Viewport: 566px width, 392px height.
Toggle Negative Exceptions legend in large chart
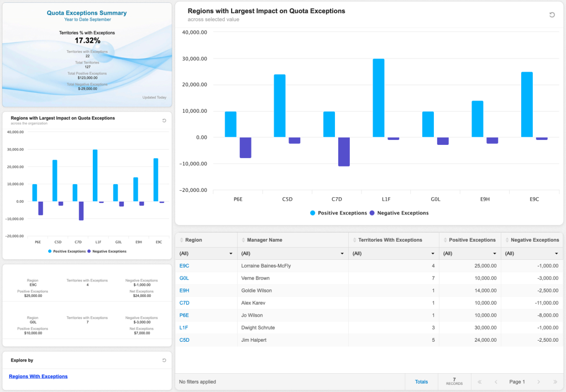pos(399,213)
